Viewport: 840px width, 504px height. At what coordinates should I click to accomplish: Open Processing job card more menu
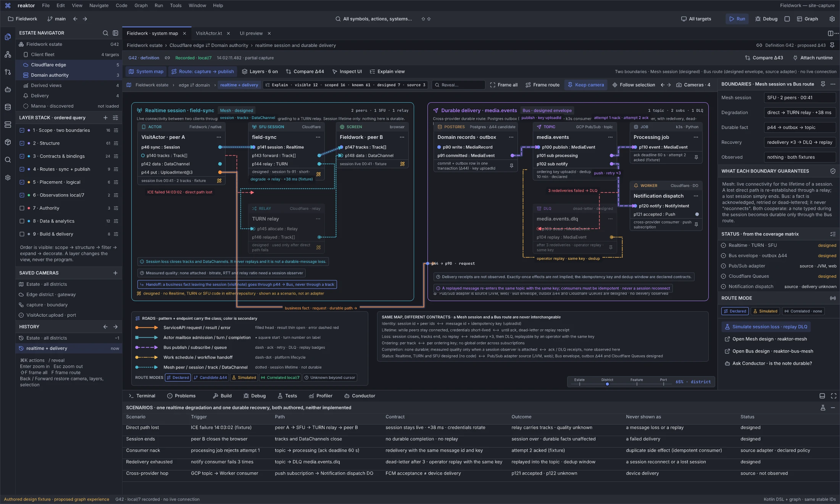pyautogui.click(x=696, y=137)
